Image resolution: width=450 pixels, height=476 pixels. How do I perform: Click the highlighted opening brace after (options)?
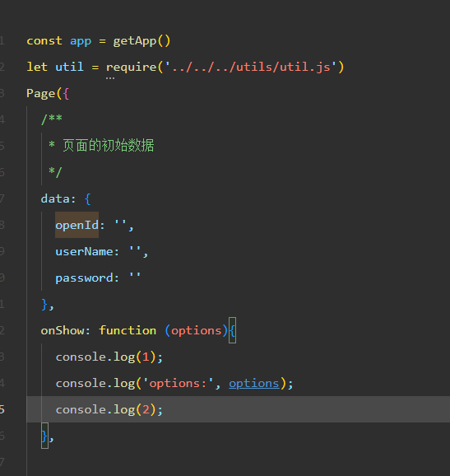pyautogui.click(x=232, y=330)
